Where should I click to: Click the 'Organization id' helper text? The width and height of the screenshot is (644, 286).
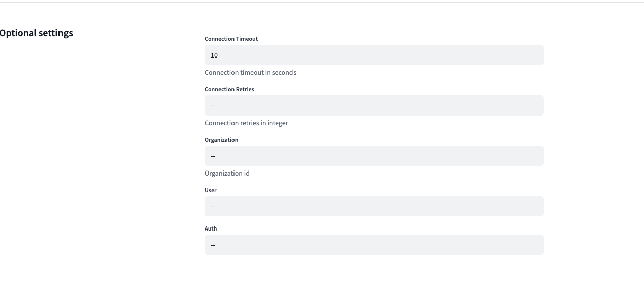pos(227,173)
